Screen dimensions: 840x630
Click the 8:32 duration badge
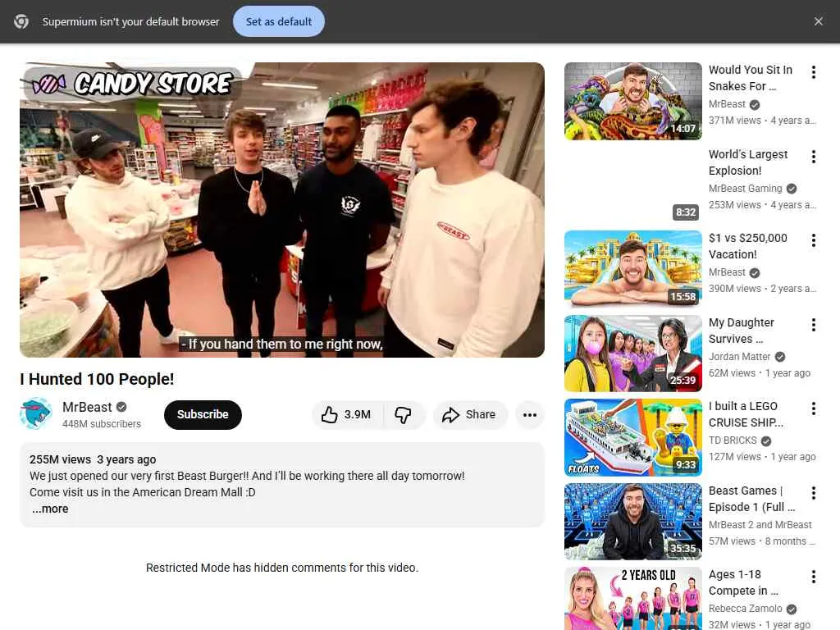tap(686, 212)
